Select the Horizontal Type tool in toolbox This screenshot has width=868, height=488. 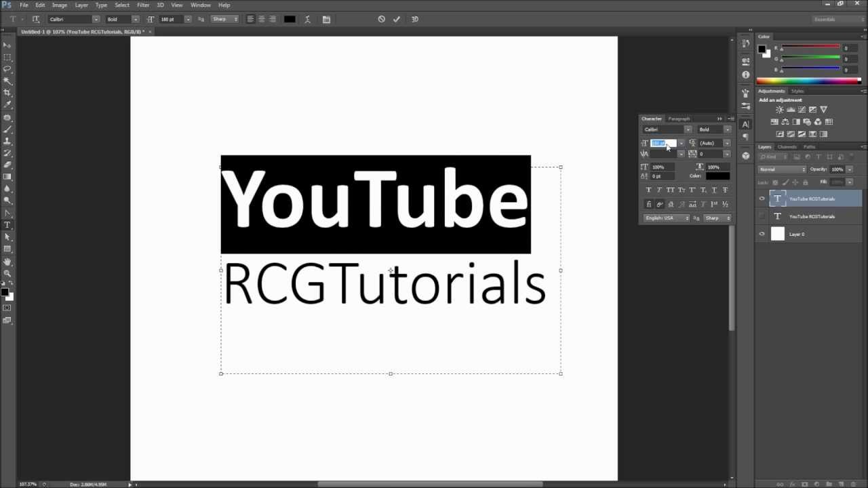coord(7,225)
